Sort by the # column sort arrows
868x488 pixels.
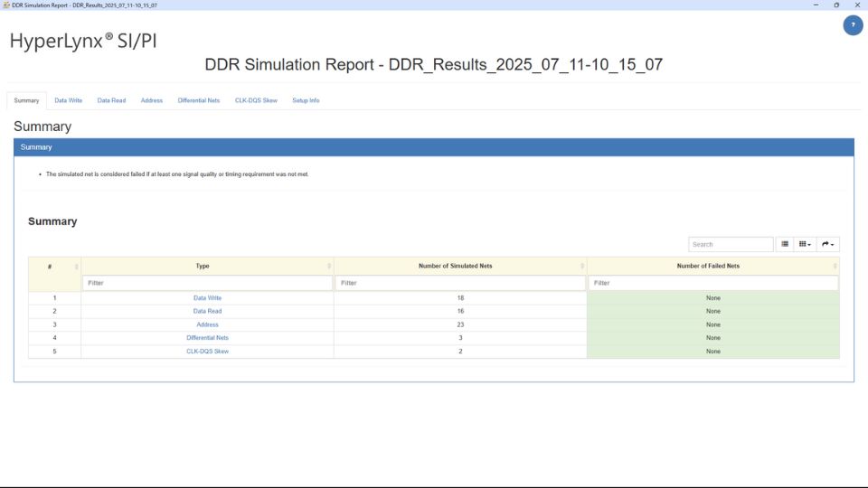tap(76, 267)
